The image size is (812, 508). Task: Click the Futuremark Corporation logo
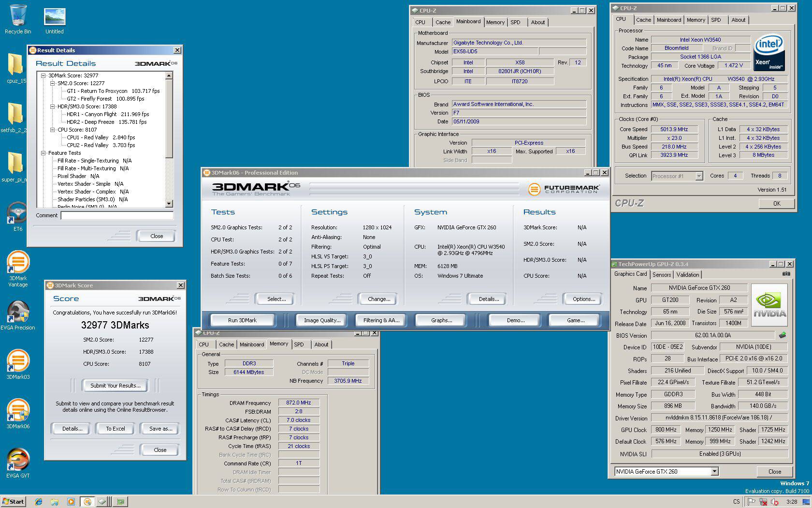click(564, 189)
